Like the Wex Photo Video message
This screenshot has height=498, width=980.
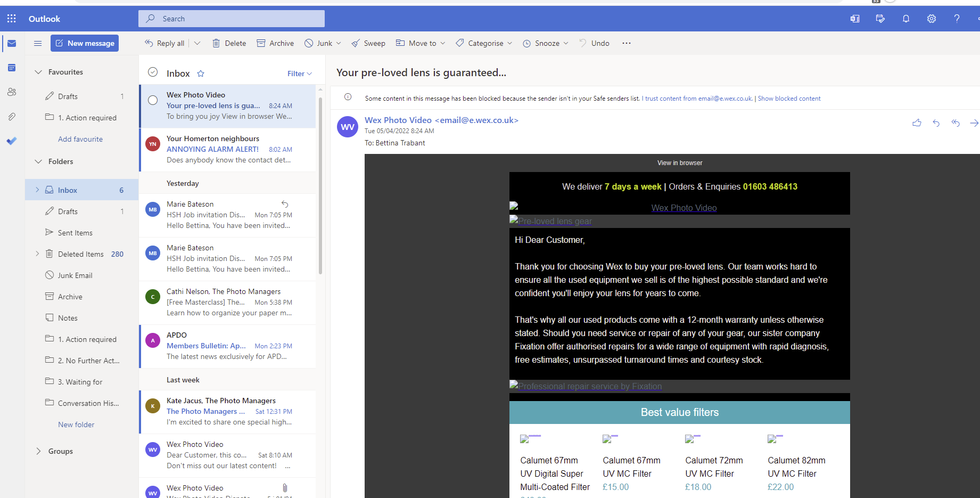click(917, 123)
